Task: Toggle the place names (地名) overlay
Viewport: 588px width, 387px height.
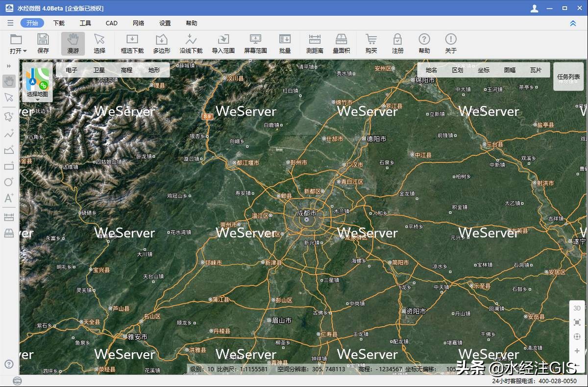Action: (x=431, y=70)
